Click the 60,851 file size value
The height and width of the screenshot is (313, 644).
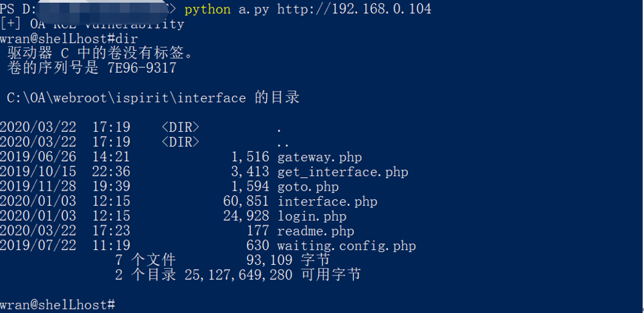click(245, 201)
